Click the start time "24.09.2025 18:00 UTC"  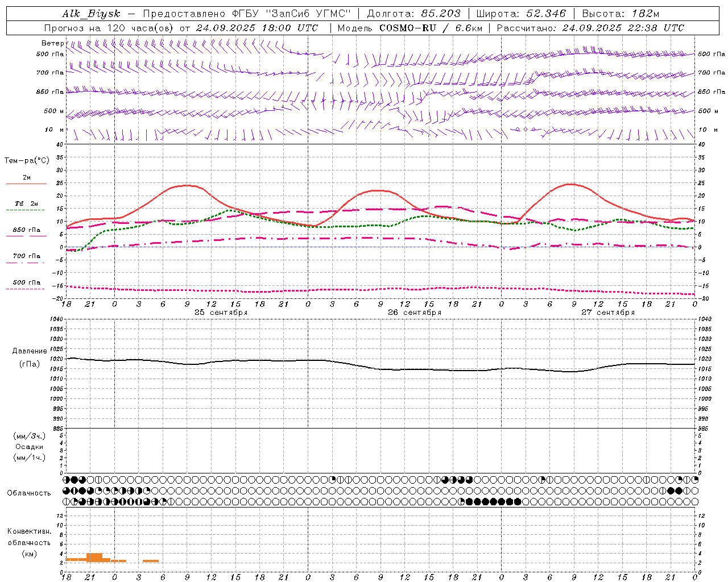point(257,28)
